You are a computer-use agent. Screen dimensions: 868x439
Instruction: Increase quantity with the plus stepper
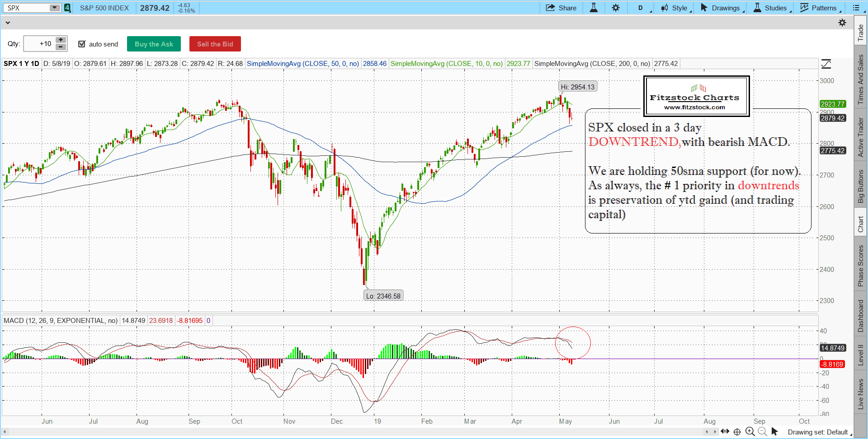[x=61, y=40]
